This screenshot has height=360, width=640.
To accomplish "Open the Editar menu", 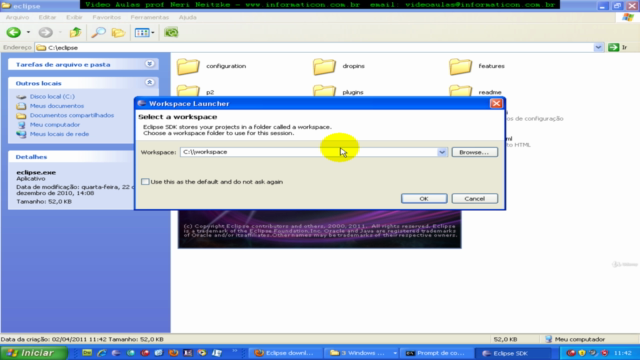I will click(47, 17).
